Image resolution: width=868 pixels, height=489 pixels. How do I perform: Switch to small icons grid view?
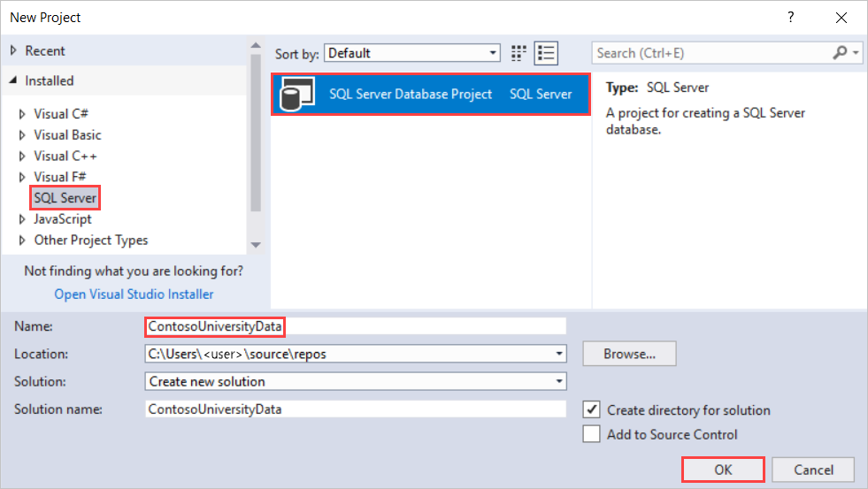519,53
